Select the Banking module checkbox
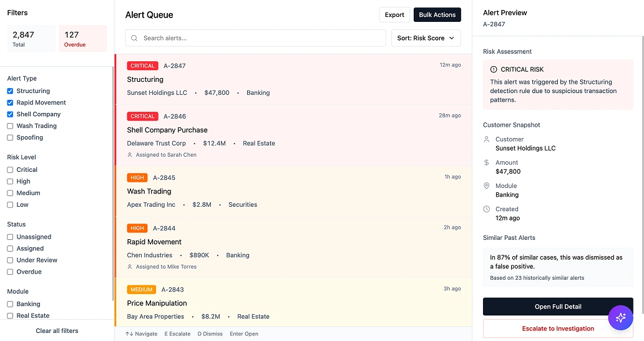 coord(10,304)
